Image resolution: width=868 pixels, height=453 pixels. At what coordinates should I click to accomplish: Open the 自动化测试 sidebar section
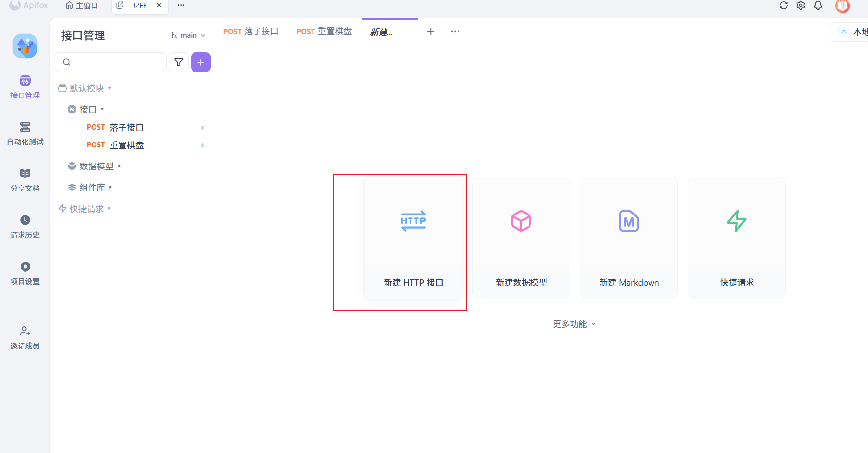[x=25, y=134]
